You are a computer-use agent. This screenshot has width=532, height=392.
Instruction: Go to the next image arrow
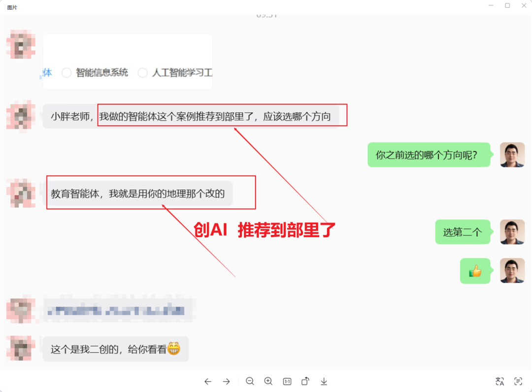pos(226,382)
